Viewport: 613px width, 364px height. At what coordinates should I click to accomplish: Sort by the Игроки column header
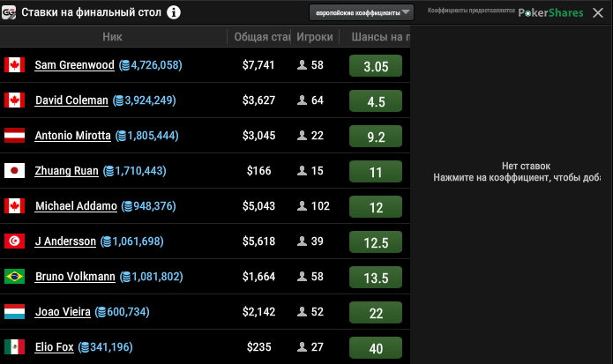click(314, 37)
